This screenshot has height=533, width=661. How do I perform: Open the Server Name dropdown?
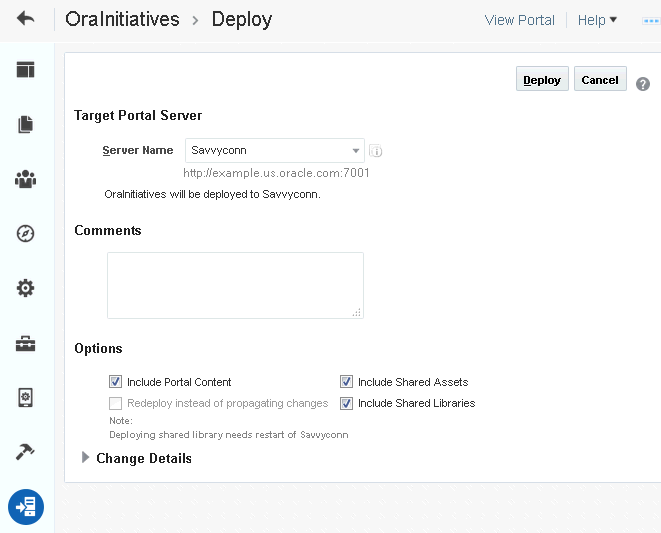pos(275,151)
